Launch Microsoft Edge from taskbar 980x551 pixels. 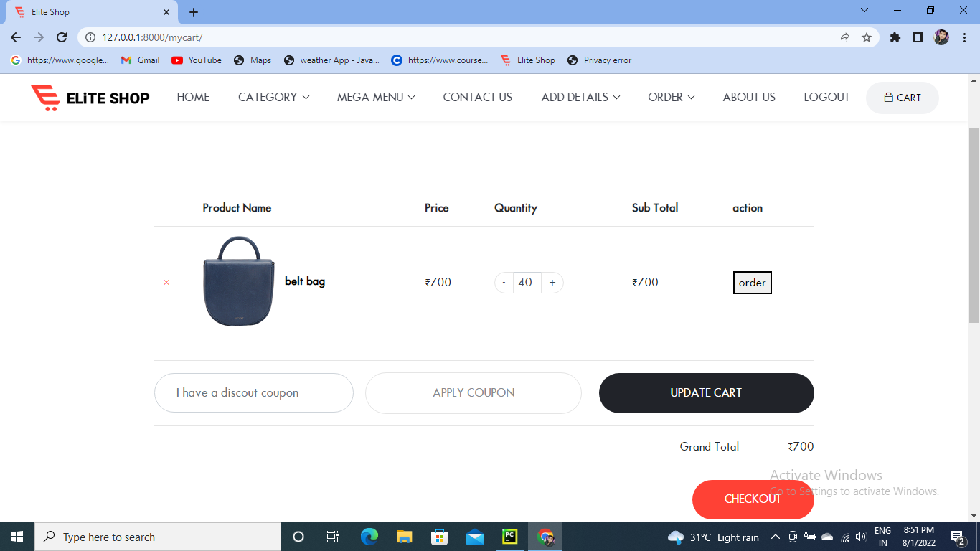point(369,537)
